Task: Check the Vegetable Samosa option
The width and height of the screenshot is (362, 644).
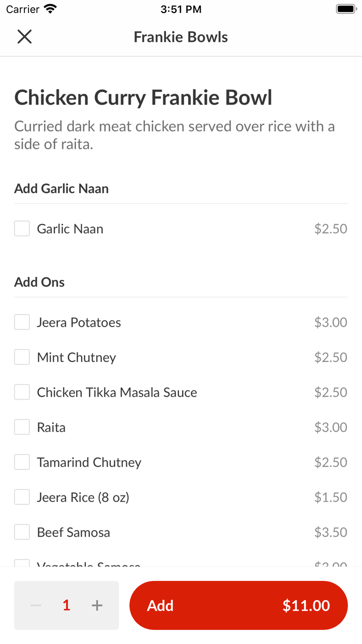Action: 21,564
